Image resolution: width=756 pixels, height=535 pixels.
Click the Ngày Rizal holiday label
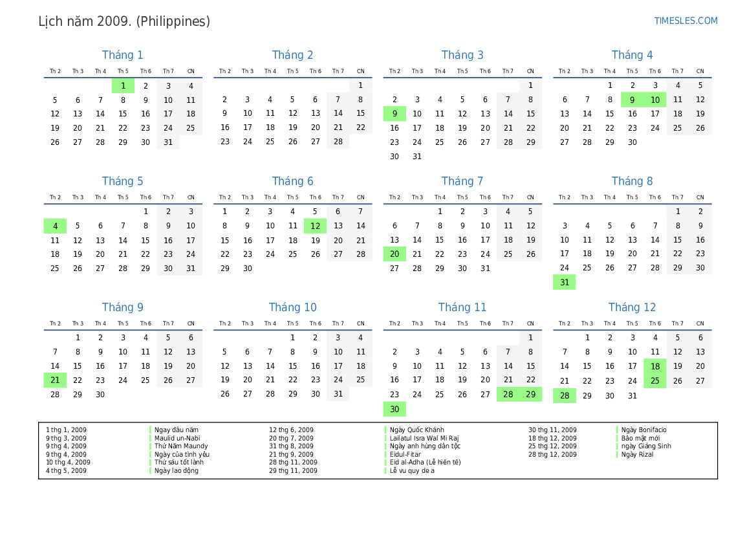pyautogui.click(x=637, y=454)
